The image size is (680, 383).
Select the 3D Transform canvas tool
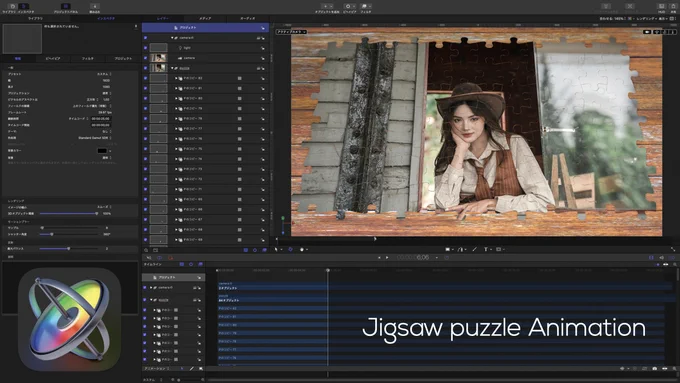[290, 249]
